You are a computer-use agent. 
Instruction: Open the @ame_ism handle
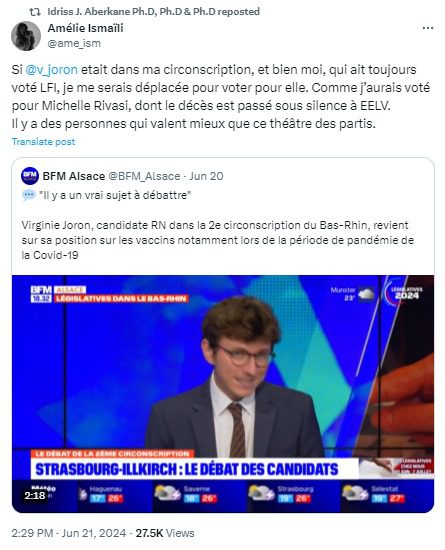tap(74, 43)
